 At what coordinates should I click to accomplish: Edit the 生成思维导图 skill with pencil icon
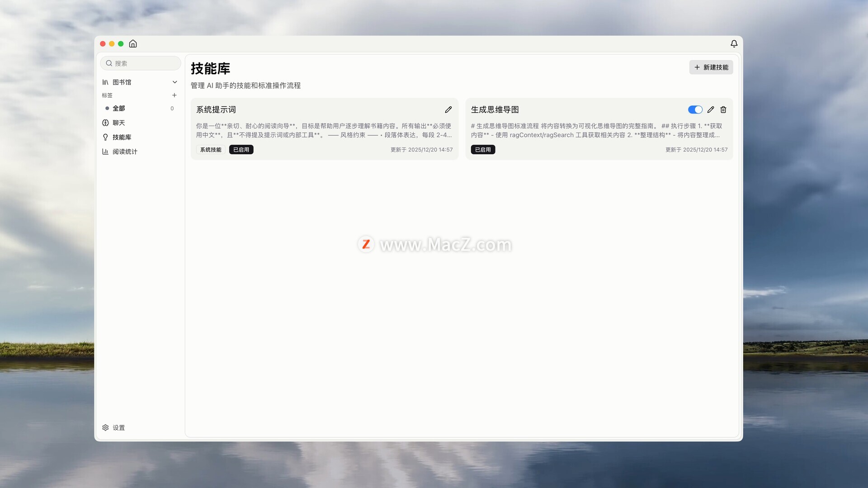711,110
